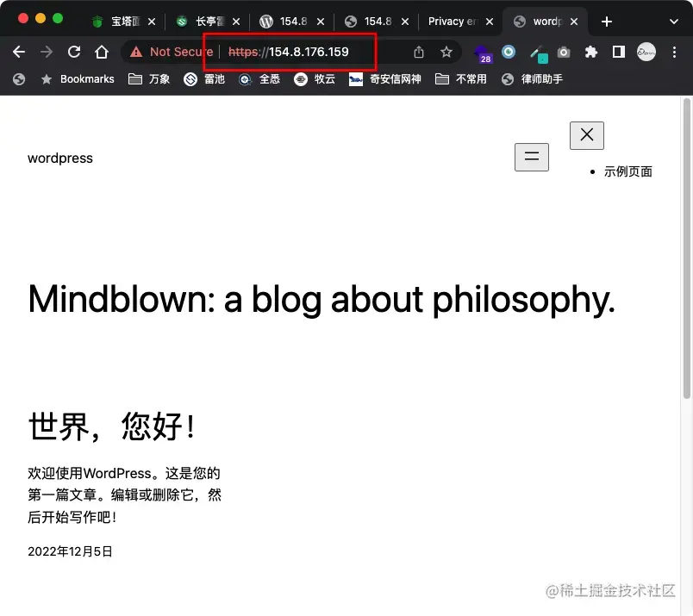Close the active wordpress tab

click(574, 22)
